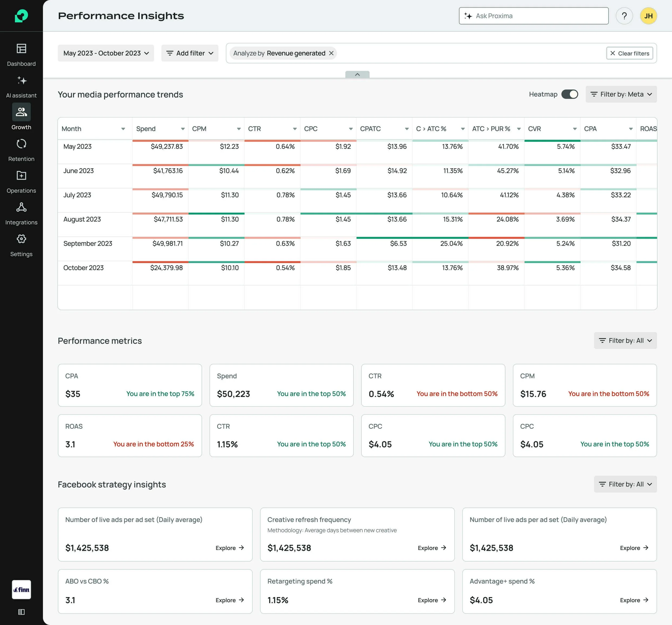Click the help question mark icon
Image resolution: width=672 pixels, height=625 pixels.
point(624,16)
